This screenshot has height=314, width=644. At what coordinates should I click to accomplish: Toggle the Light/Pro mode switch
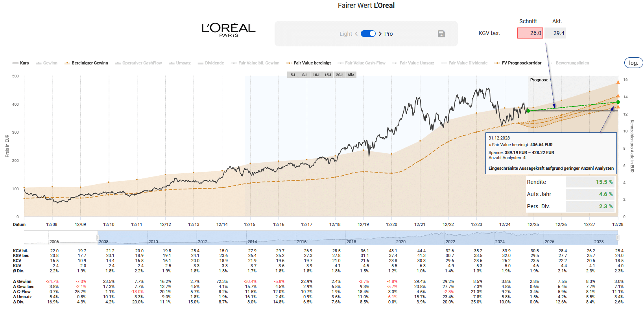[368, 34]
